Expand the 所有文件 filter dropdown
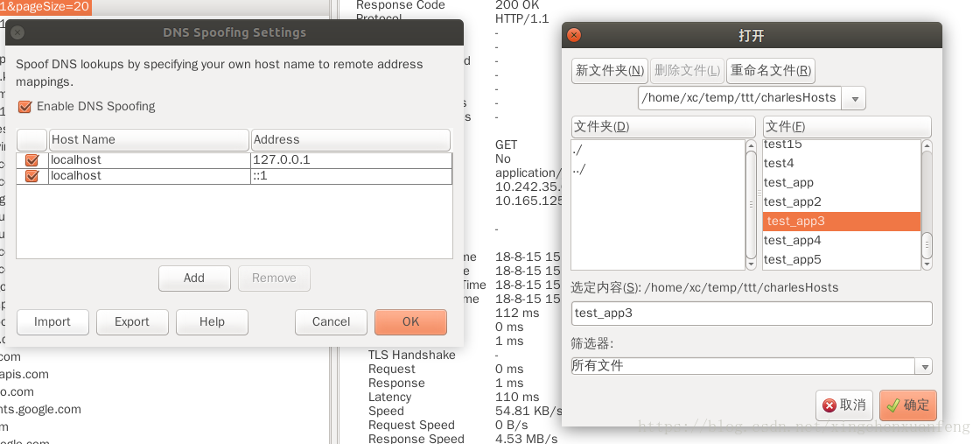 tap(924, 366)
